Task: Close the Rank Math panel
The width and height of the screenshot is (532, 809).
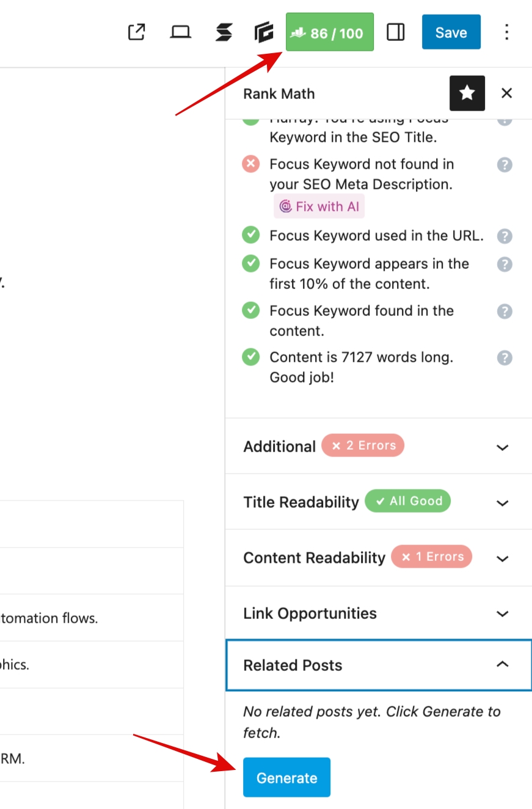Action: pyautogui.click(x=507, y=93)
